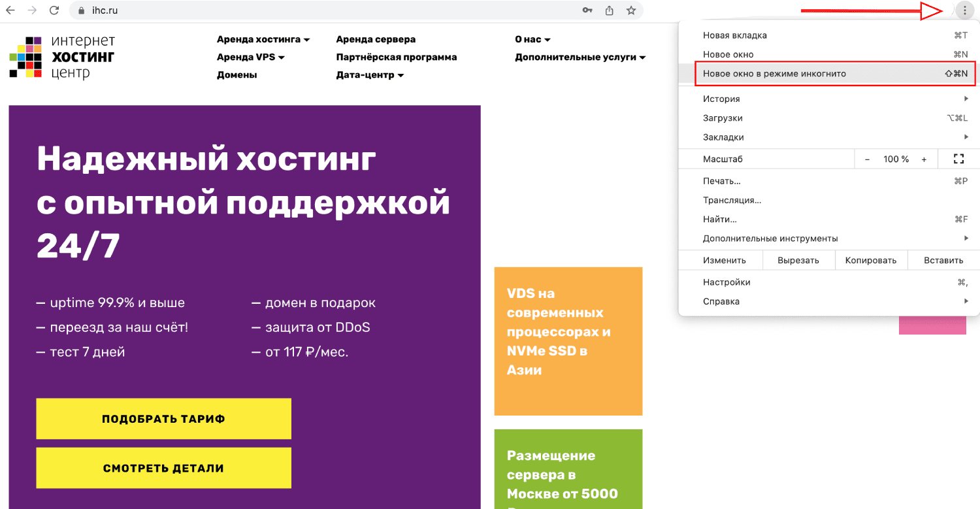980x509 pixels.
Task: Click the 100 % zoom value
Action: click(x=896, y=159)
